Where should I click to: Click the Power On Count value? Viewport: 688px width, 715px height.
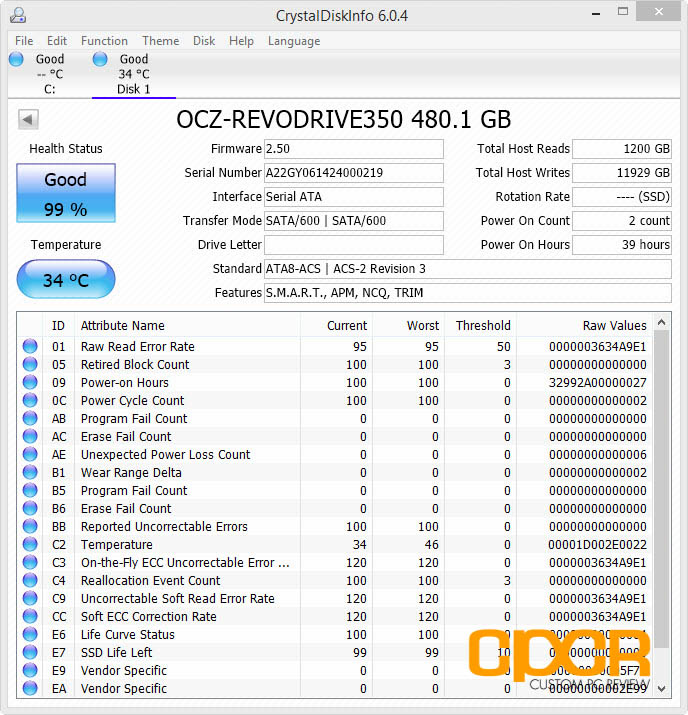[x=622, y=221]
